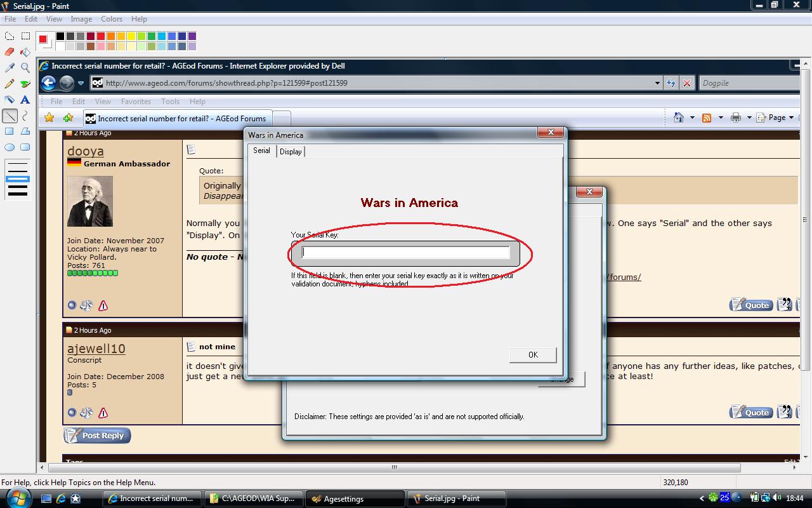This screenshot has width=812, height=508.
Task: Switch to Agesettings in the taskbar
Action: pyautogui.click(x=355, y=498)
